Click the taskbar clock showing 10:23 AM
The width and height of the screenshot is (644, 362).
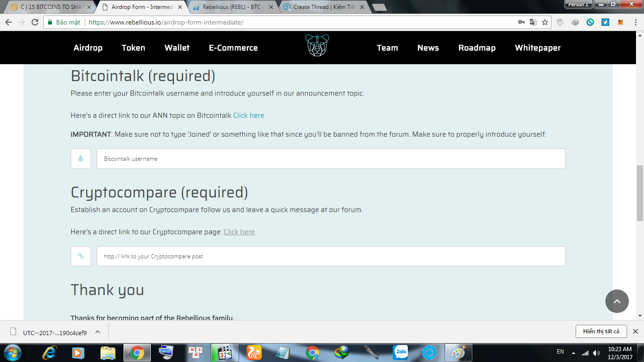(620, 353)
